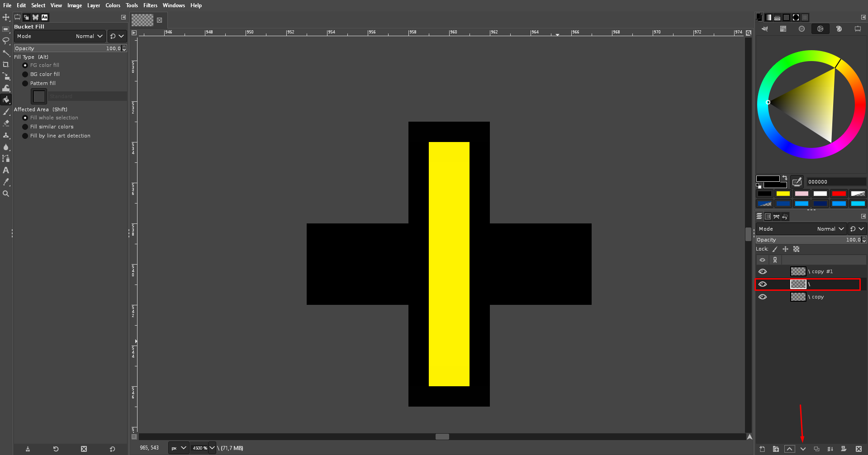Hide the '\ copy #1' layer
This screenshot has width=868, height=455.
763,271
